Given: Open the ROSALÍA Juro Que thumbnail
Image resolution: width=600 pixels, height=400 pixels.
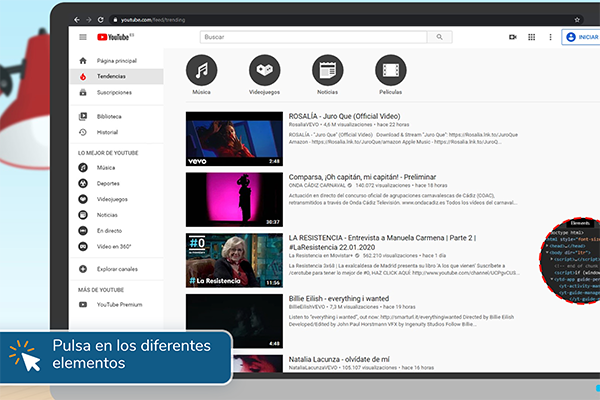Looking at the screenshot, I should (x=234, y=139).
